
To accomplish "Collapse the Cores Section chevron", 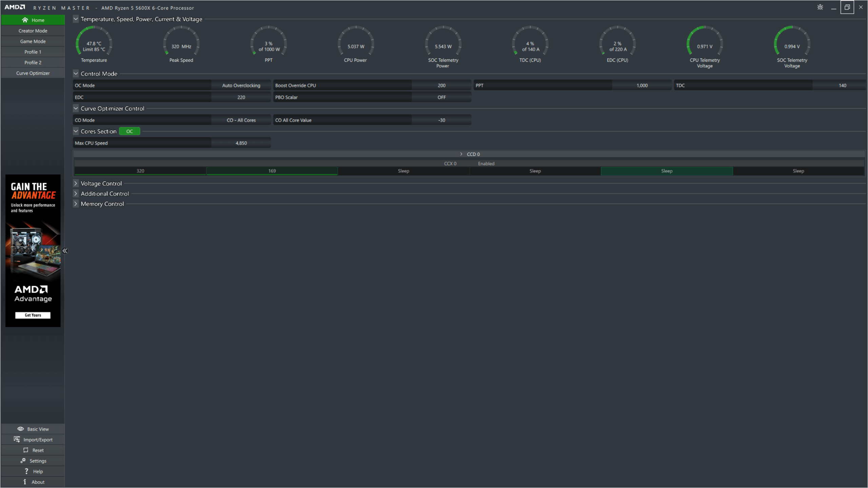I will 76,131.
